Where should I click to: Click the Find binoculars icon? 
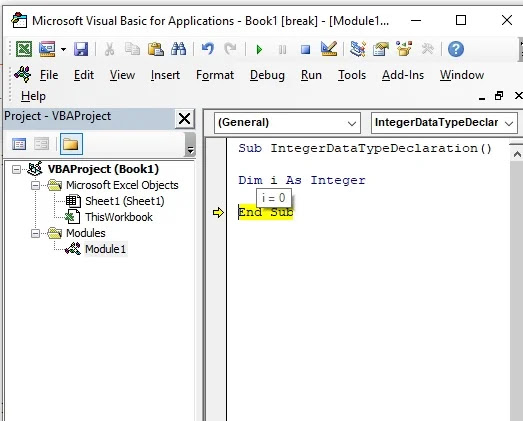tap(179, 49)
